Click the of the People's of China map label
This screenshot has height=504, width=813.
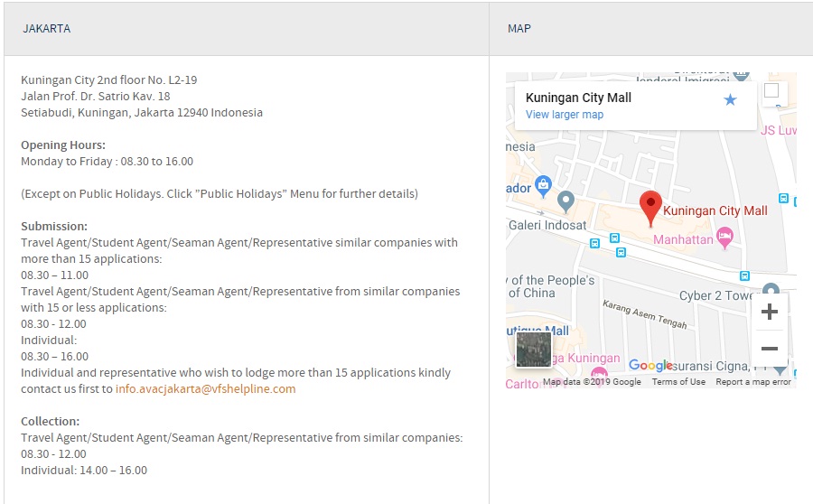click(552, 286)
